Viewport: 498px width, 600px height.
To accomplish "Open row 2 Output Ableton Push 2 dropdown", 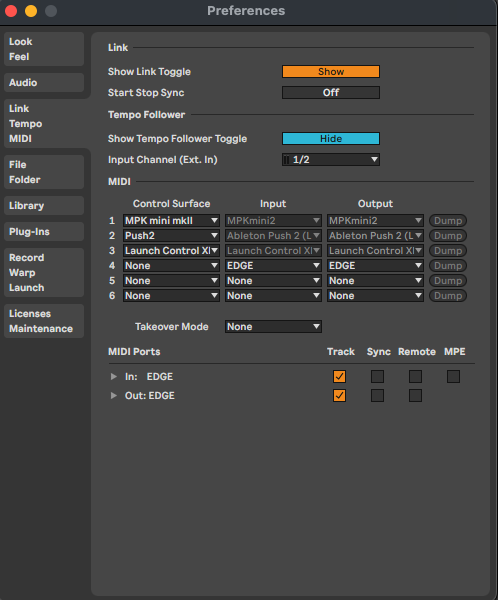I will (375, 236).
